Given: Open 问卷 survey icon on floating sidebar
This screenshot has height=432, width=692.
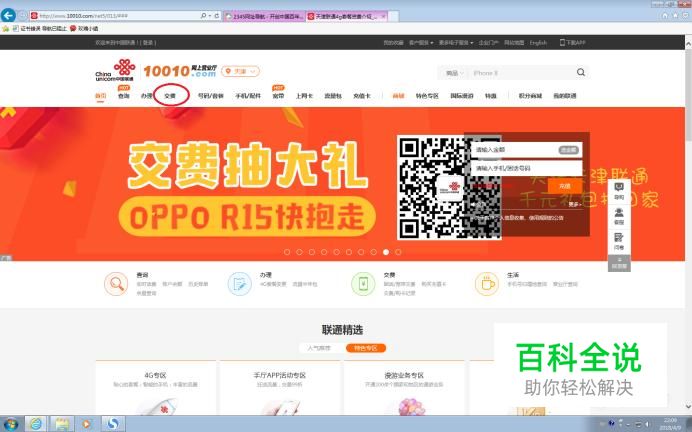Looking at the screenshot, I should [619, 241].
